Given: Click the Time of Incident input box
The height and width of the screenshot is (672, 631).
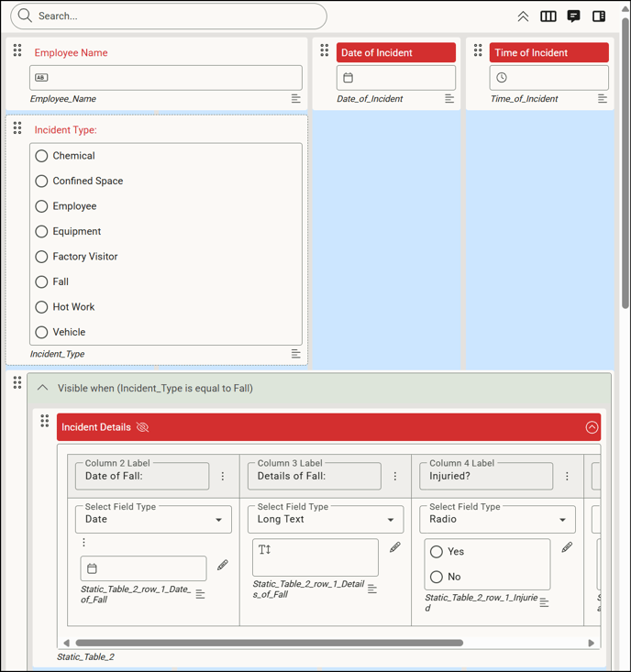Looking at the screenshot, I should [549, 78].
